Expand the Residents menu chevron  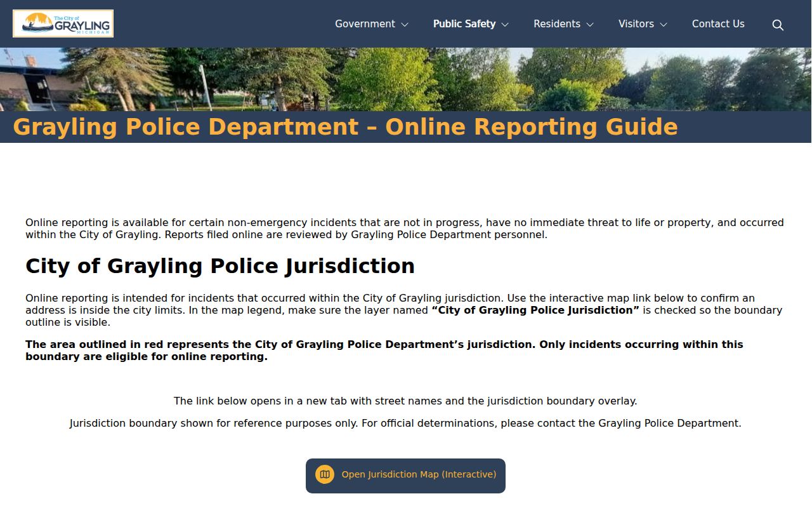point(590,24)
